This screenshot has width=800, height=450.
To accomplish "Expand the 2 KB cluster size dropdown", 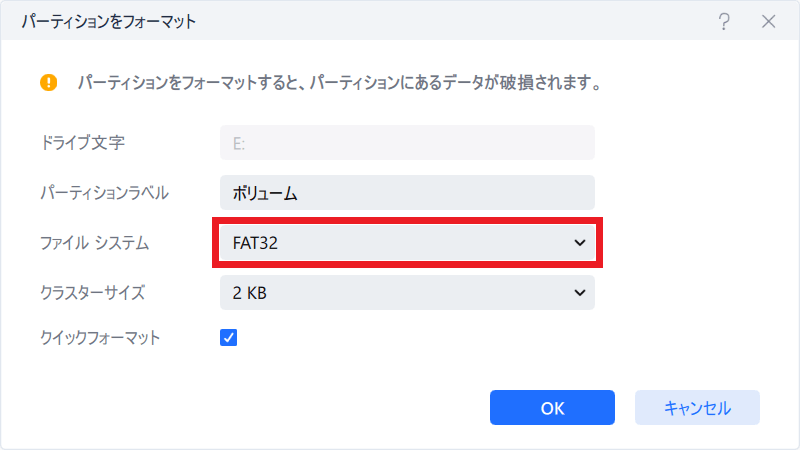I will [x=407, y=293].
